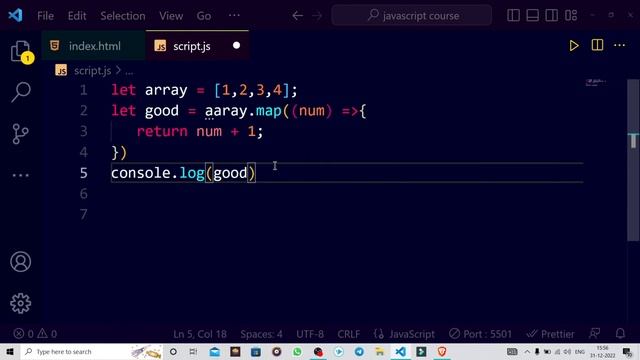The width and height of the screenshot is (640, 360).
Task: Toggle the bottom panel layout
Action: [x=532, y=16]
